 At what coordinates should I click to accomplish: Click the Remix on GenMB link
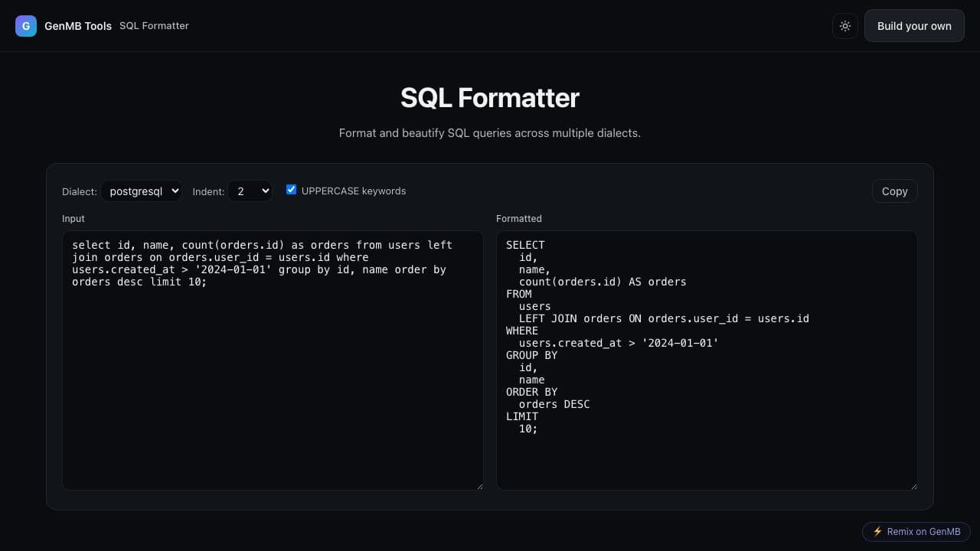[916, 532]
